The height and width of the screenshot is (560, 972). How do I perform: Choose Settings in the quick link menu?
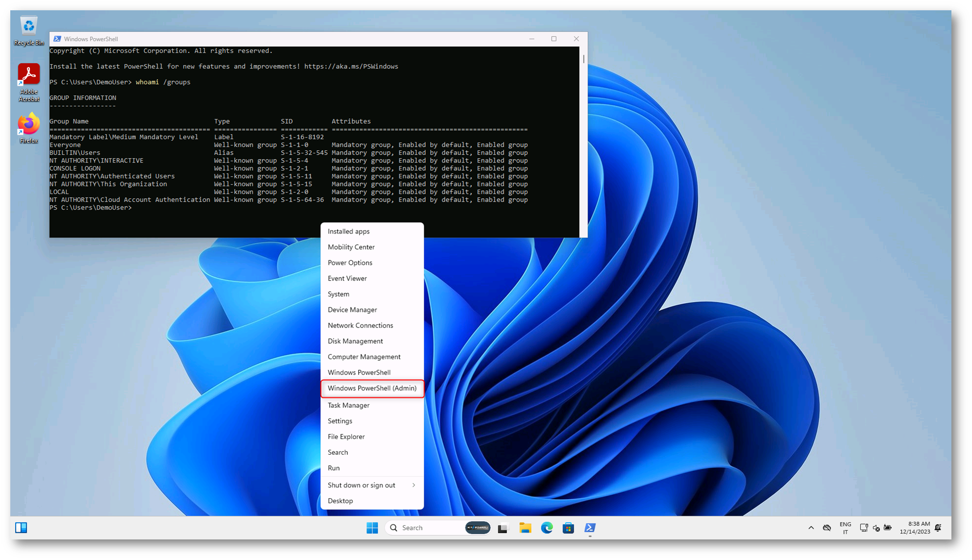coord(372,420)
